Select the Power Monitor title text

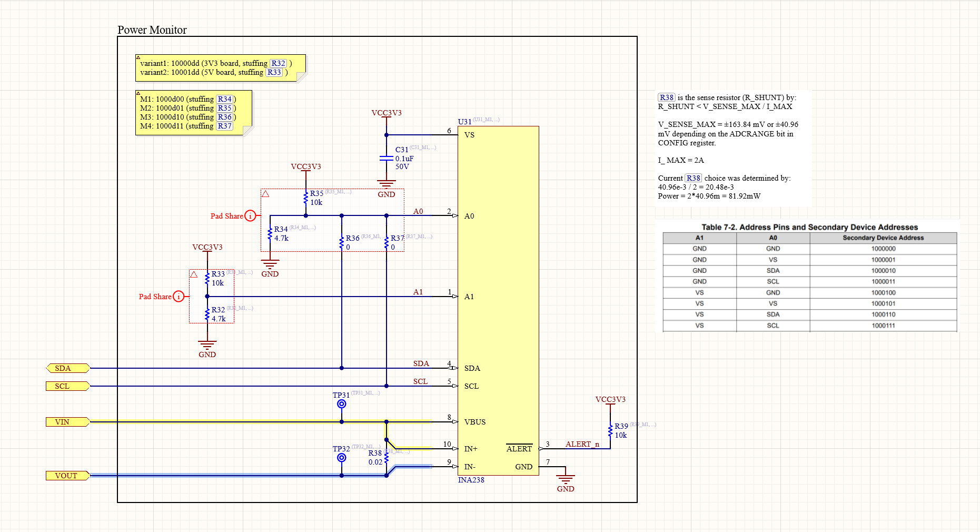tap(152, 30)
